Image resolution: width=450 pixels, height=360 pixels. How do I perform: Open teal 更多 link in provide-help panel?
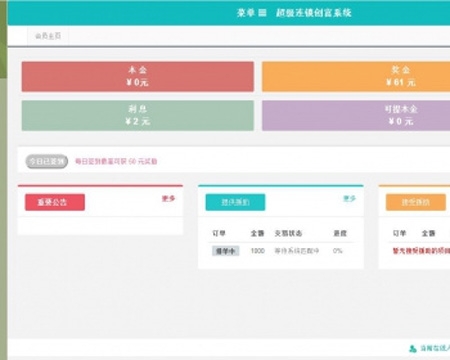tap(349, 198)
